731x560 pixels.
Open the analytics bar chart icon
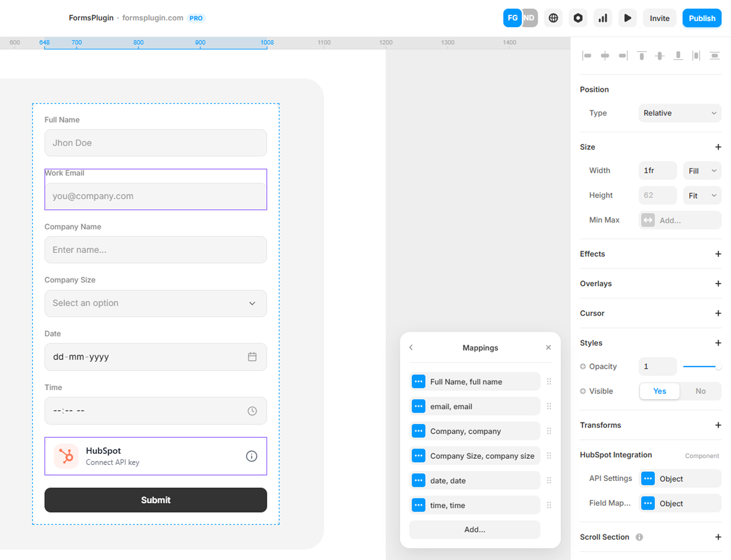(603, 18)
